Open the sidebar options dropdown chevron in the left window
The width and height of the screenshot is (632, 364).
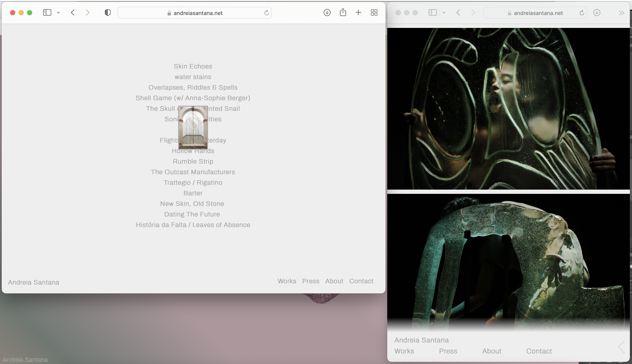pyautogui.click(x=58, y=12)
